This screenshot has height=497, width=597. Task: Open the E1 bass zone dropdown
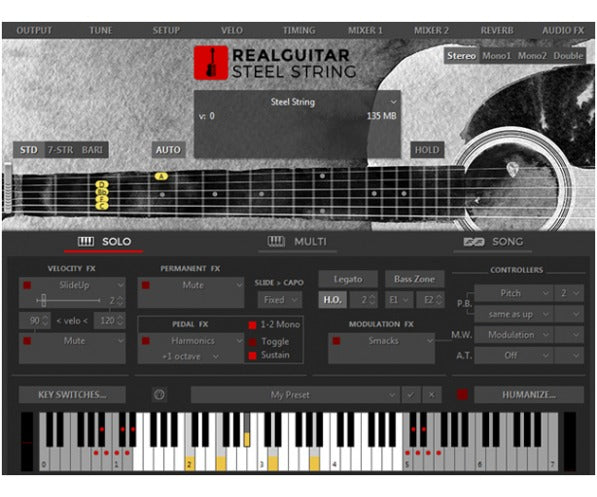pyautogui.click(x=399, y=300)
